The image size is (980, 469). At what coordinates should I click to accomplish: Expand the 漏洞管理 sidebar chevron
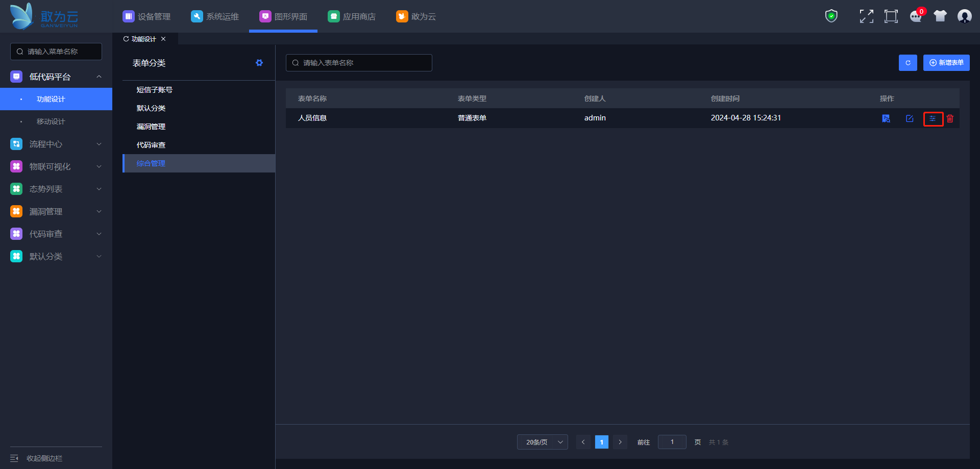(99, 211)
